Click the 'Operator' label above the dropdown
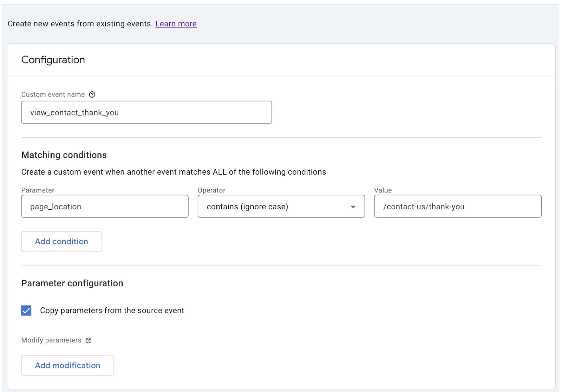The image size is (562, 392). 211,190
